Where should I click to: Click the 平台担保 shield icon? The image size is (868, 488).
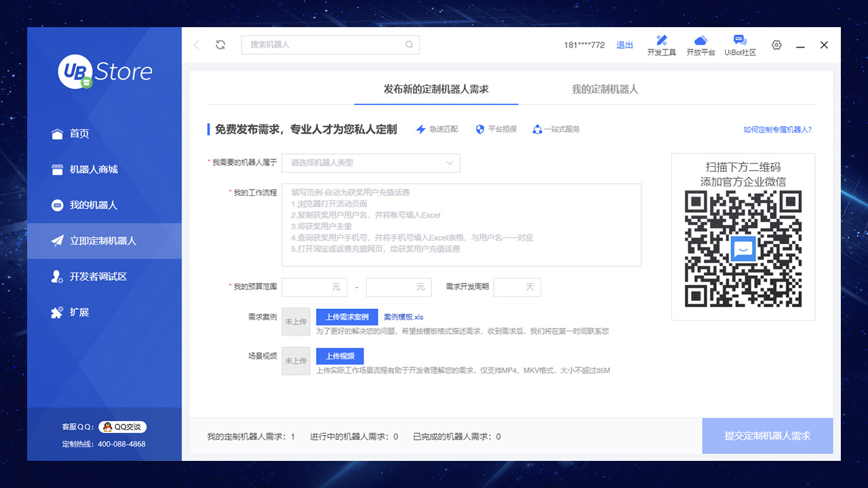tap(481, 129)
